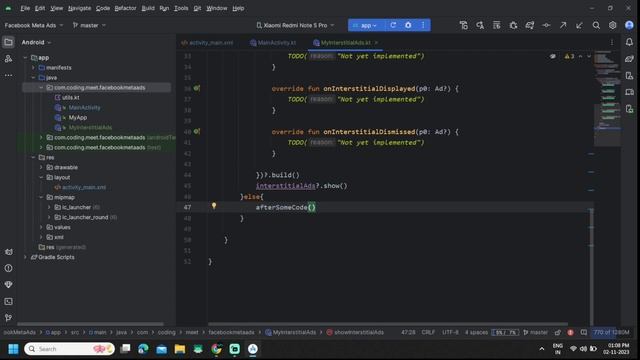Click the UTF-8 encoding widget
Screen dimensions: 640x360
tap(450, 332)
